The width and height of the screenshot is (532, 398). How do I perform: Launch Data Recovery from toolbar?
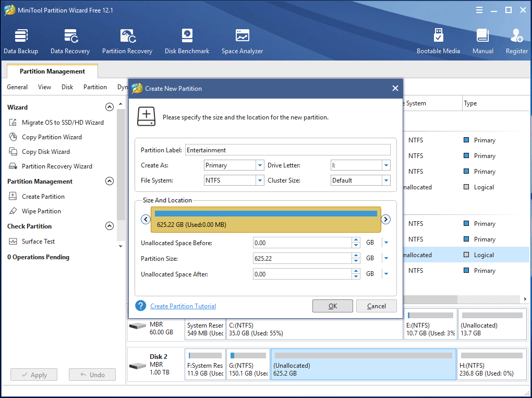70,41
